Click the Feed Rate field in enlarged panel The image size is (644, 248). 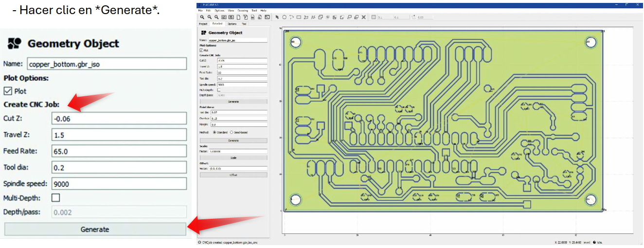coord(119,151)
